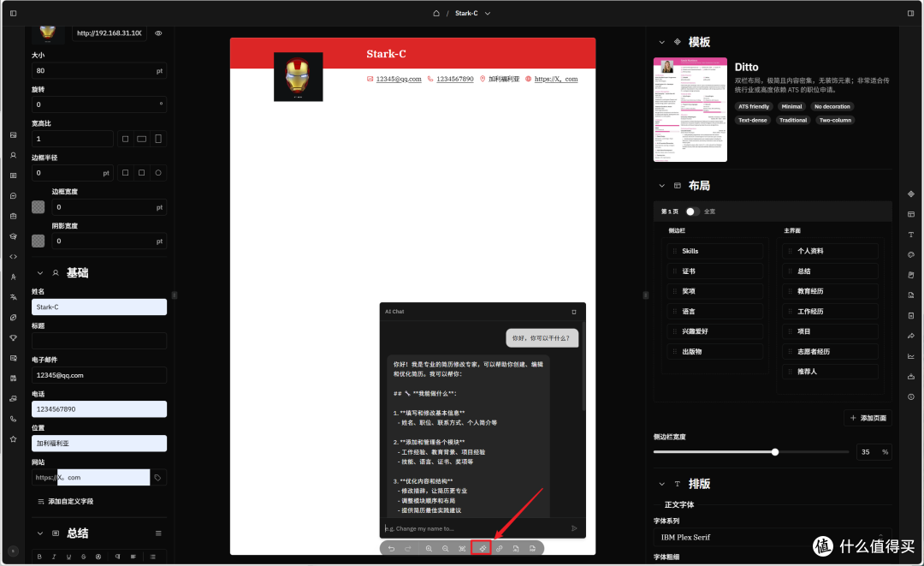Center the resume view with focus icon

463,548
